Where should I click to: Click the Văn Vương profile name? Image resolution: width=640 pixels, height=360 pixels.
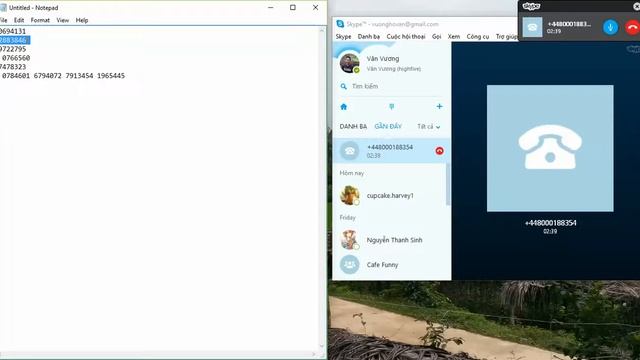click(x=383, y=59)
